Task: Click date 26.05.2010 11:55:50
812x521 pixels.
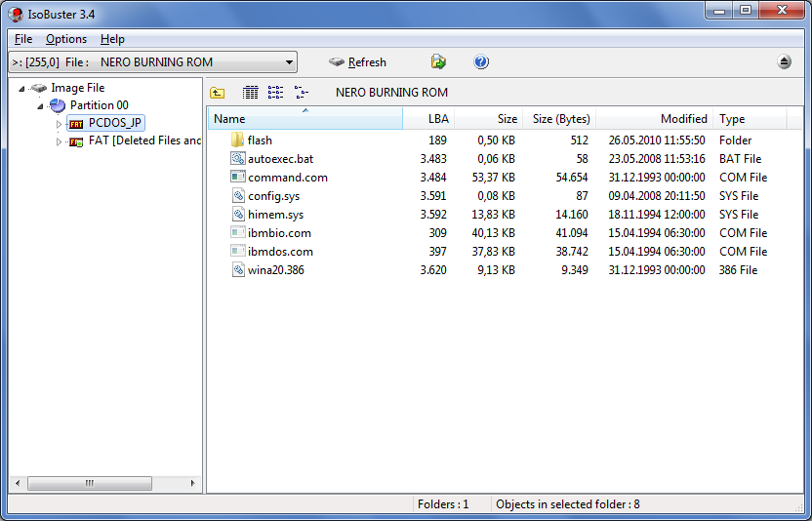Action: (657, 140)
